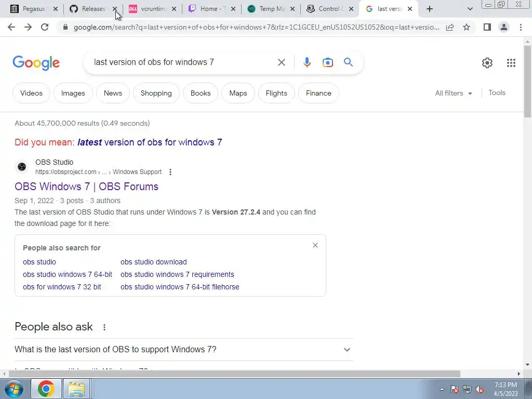Screen dimensions: 532x399
Task: Close the Releases tab
Action: pos(115,9)
